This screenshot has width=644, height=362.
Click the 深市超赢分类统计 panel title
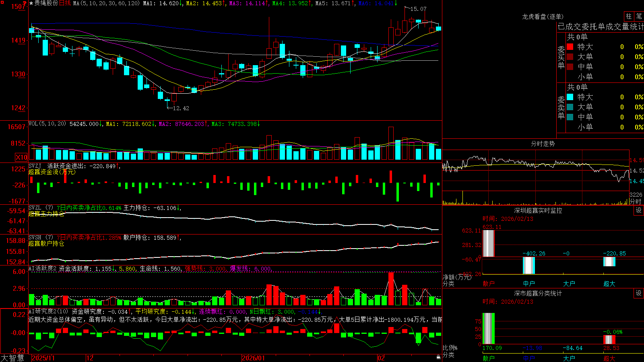coord(538,293)
